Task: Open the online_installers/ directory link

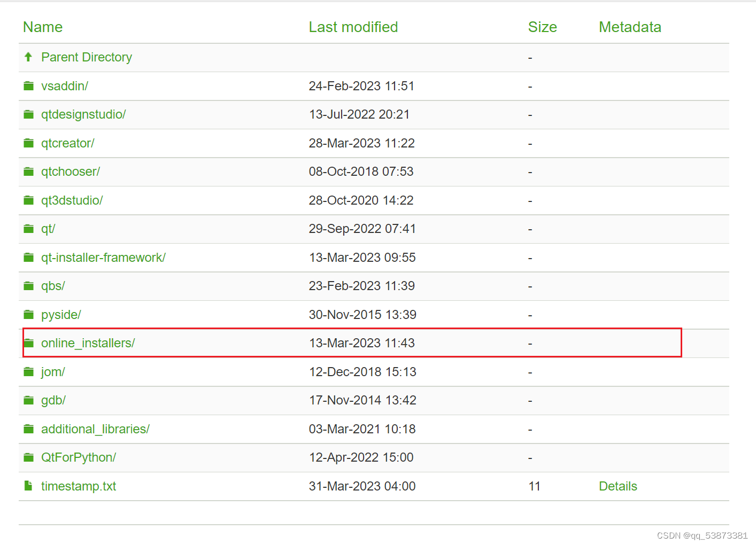Action: point(88,343)
